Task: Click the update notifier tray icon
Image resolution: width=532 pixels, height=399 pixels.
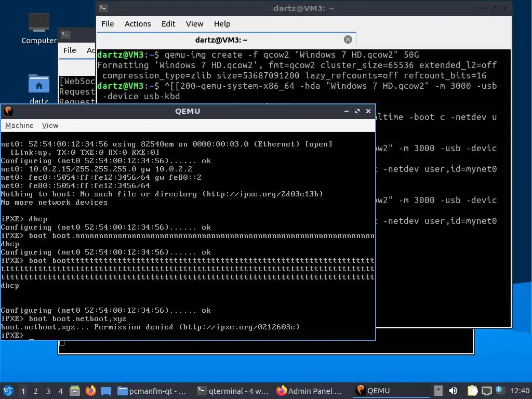Action: (x=499, y=390)
